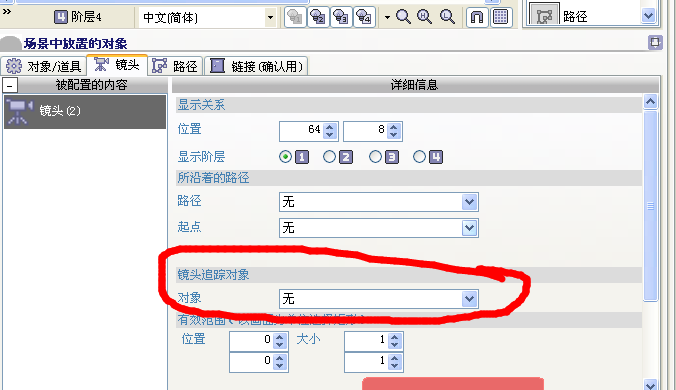Click the 显示关系 section header
The image size is (676, 390).
(409, 105)
